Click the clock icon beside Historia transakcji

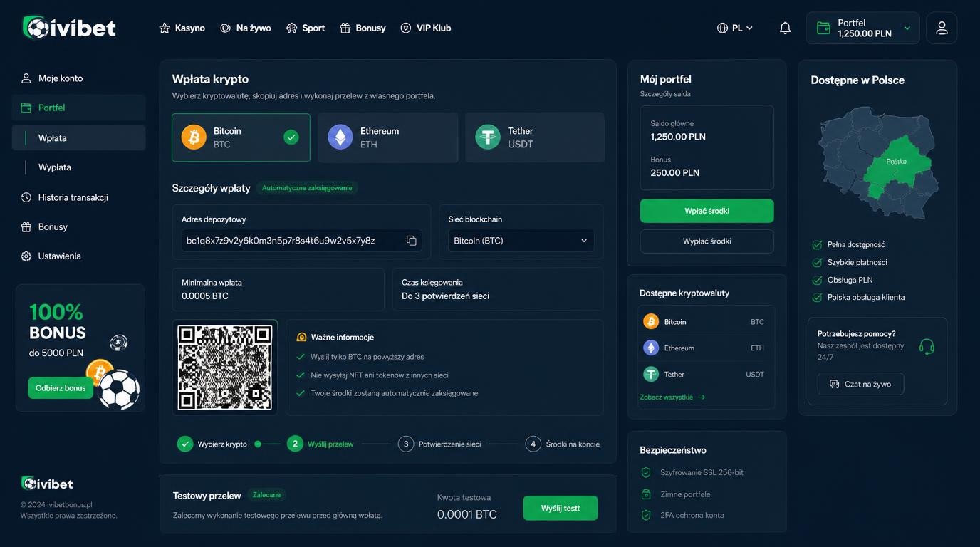pyautogui.click(x=26, y=197)
